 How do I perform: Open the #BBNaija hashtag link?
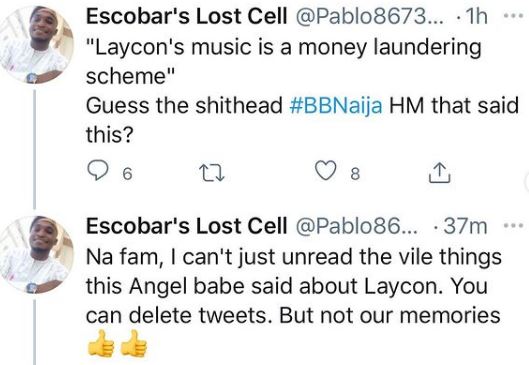[336, 105]
